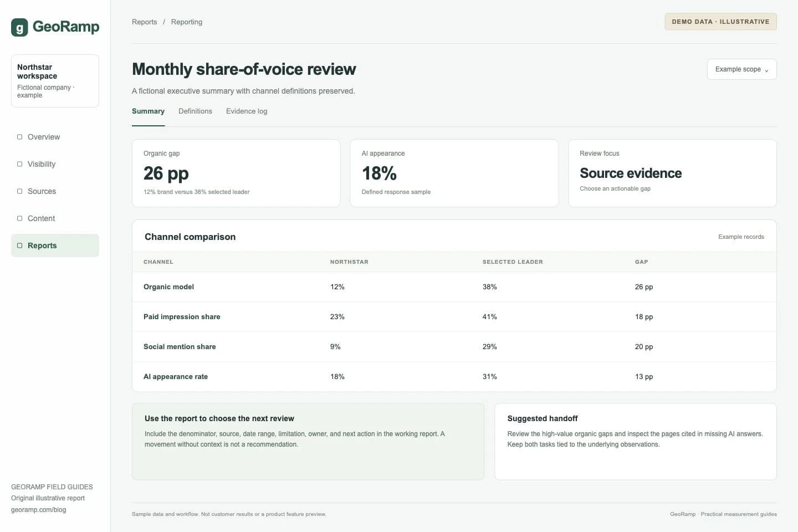This screenshot has height=532, width=798.
Task: Click the 'Choose an actionable gap' caption
Action: 615,188
